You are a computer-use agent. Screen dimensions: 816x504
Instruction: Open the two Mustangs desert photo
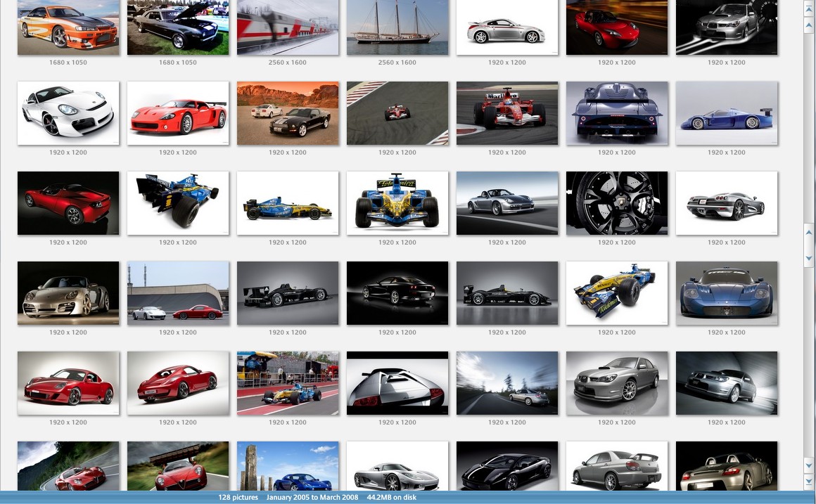click(288, 113)
